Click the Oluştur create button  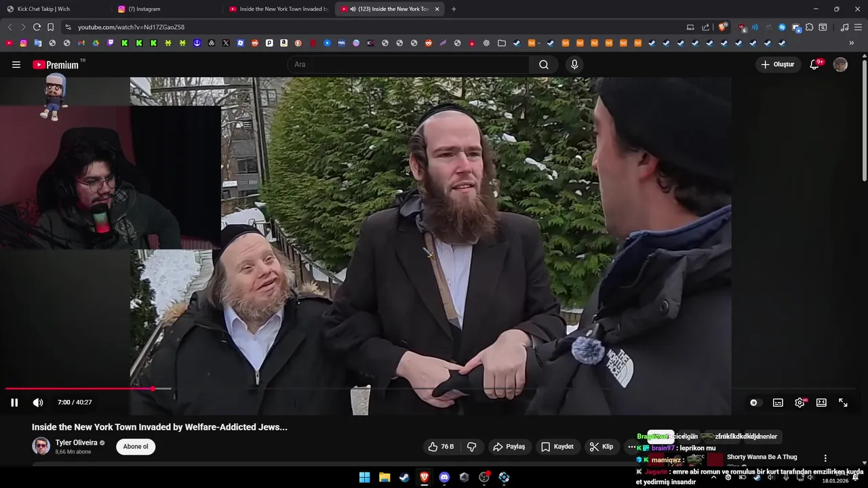tap(778, 64)
